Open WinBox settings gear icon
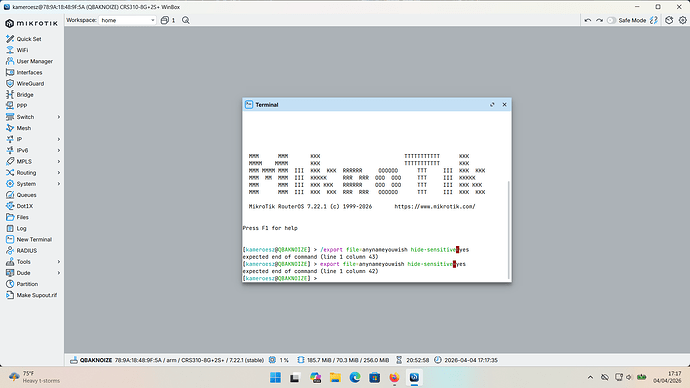Screen dimensions: 690x388 point(683,20)
